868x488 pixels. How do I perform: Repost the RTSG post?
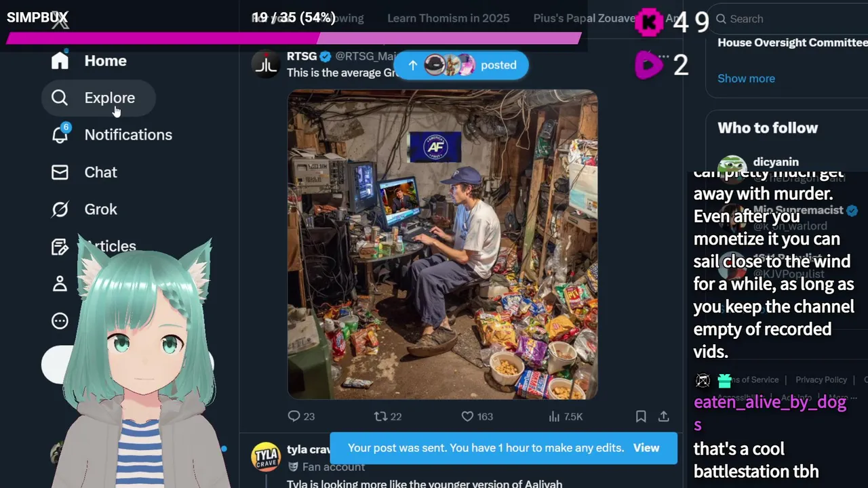380,416
